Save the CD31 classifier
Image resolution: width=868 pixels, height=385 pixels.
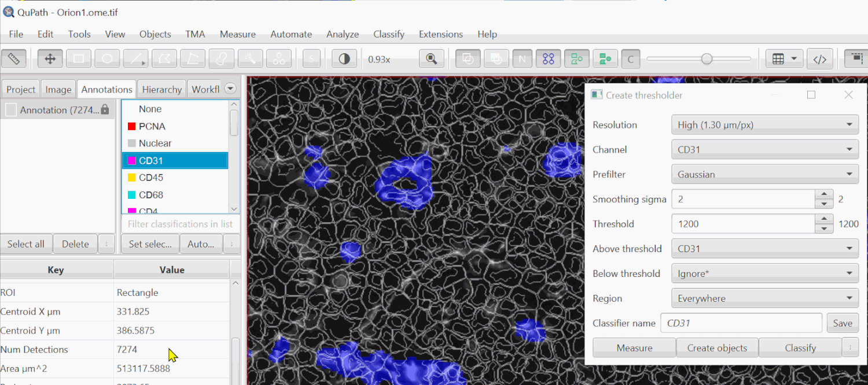(x=842, y=323)
